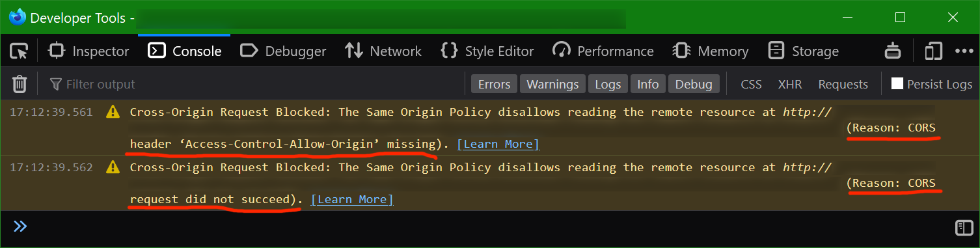Click warning icon of 17:12:39.561 message
980x248 pixels.
tap(113, 112)
